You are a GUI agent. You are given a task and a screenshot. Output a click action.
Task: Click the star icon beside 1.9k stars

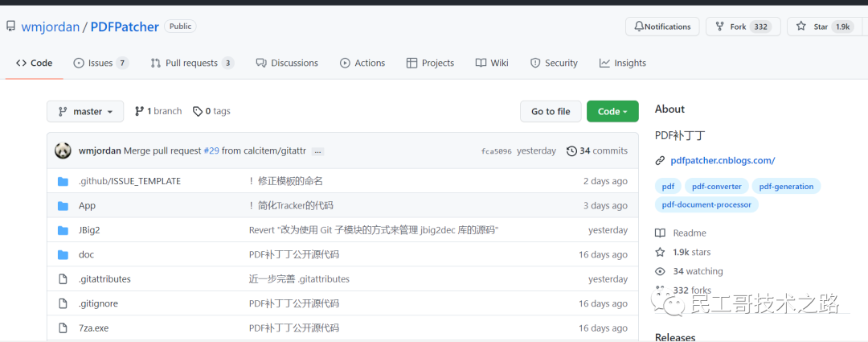pyautogui.click(x=660, y=252)
